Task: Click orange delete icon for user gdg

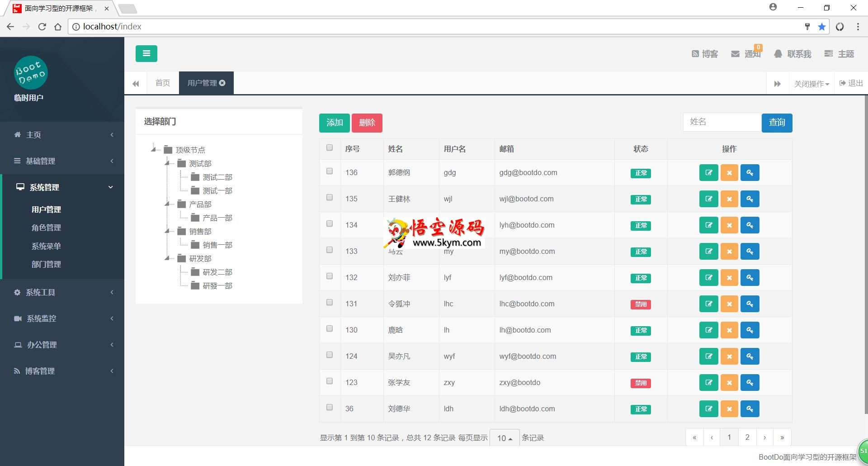Action: (x=729, y=172)
